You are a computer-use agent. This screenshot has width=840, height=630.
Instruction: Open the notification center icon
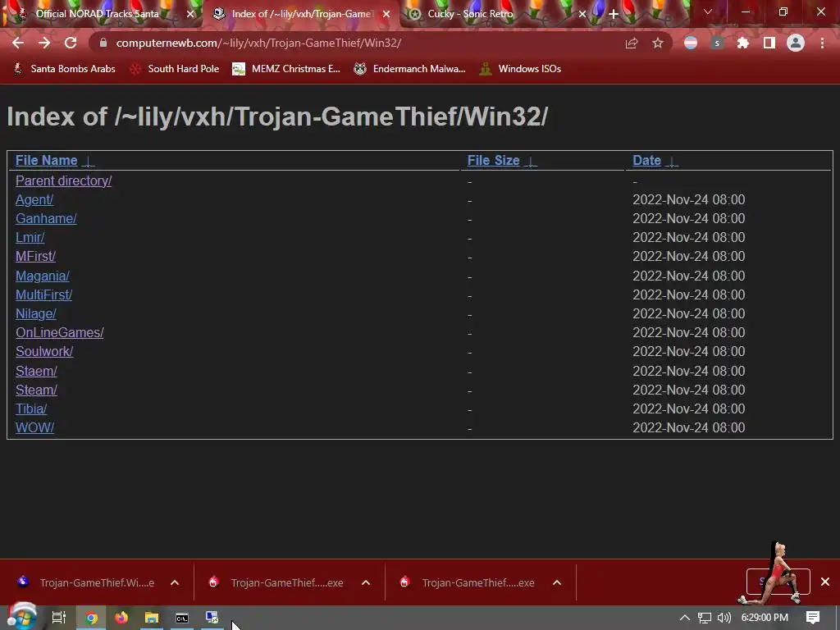813,618
